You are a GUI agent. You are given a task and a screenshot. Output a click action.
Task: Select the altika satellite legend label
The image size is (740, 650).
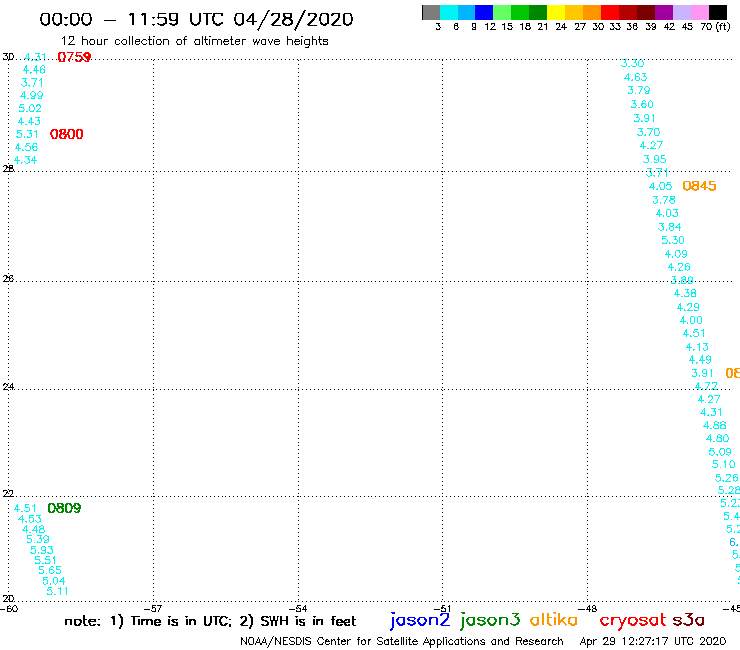click(x=553, y=620)
